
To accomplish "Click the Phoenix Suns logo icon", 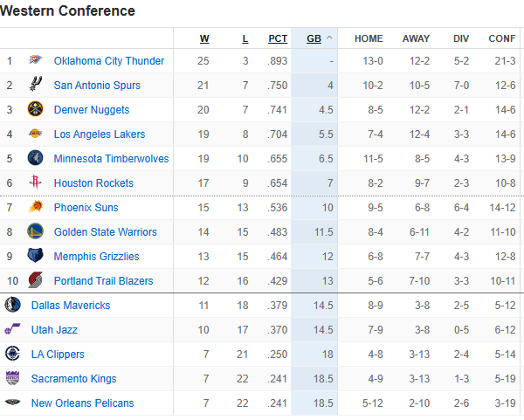I will (35, 208).
